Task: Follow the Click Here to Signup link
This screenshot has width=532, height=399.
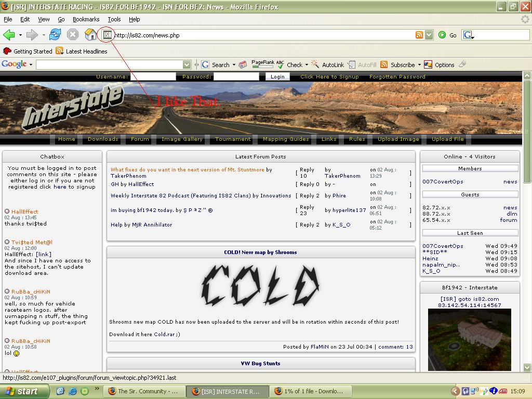Action: pos(329,77)
